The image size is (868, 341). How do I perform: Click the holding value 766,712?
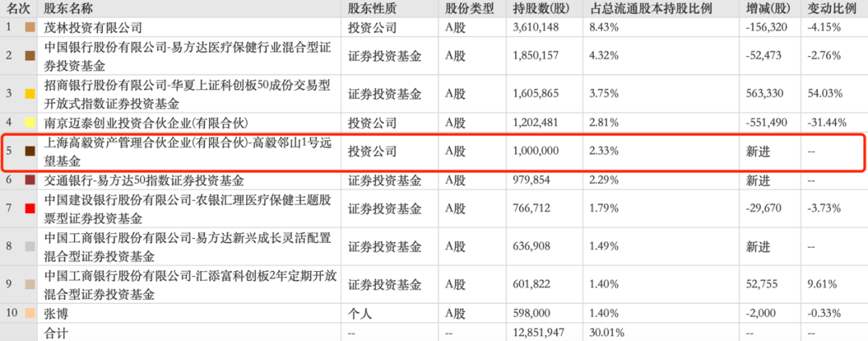tap(531, 208)
